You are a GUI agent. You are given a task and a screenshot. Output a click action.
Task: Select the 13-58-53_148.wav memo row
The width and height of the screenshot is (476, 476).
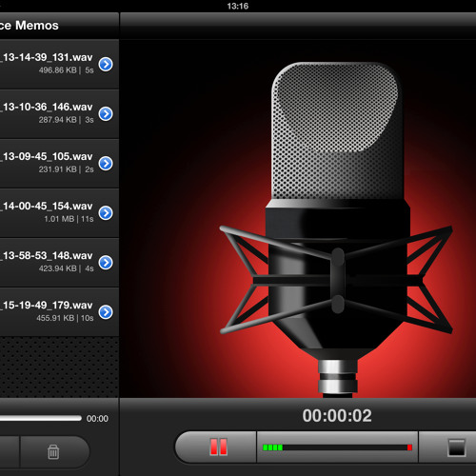(x=59, y=262)
